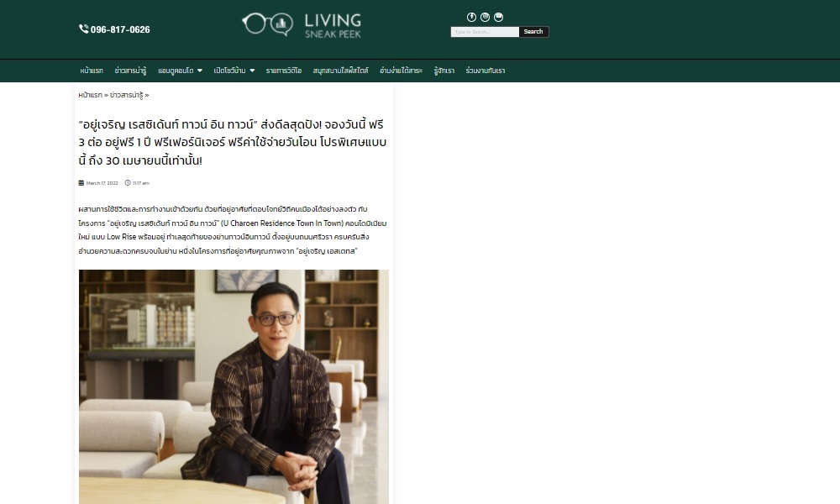Click the calendar icon next to March 17, 2022

coord(81,183)
